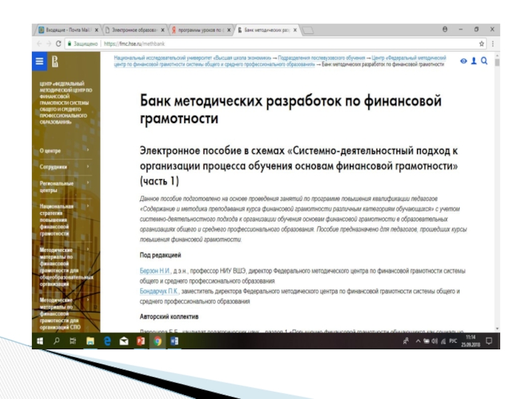Click the user account icon in page header
The image size is (532, 399).
[473, 61]
